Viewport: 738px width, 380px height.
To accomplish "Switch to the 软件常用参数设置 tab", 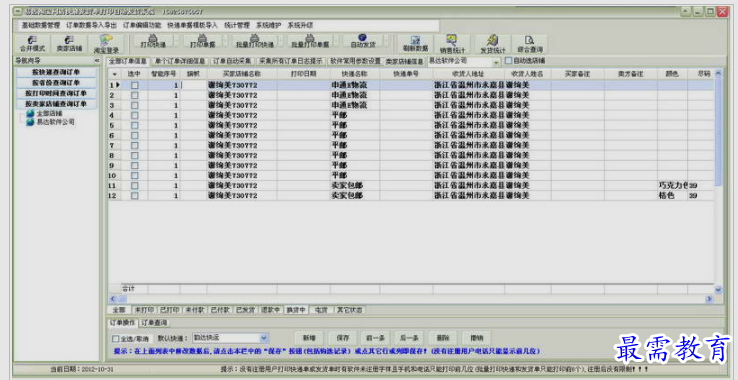I will point(355,61).
